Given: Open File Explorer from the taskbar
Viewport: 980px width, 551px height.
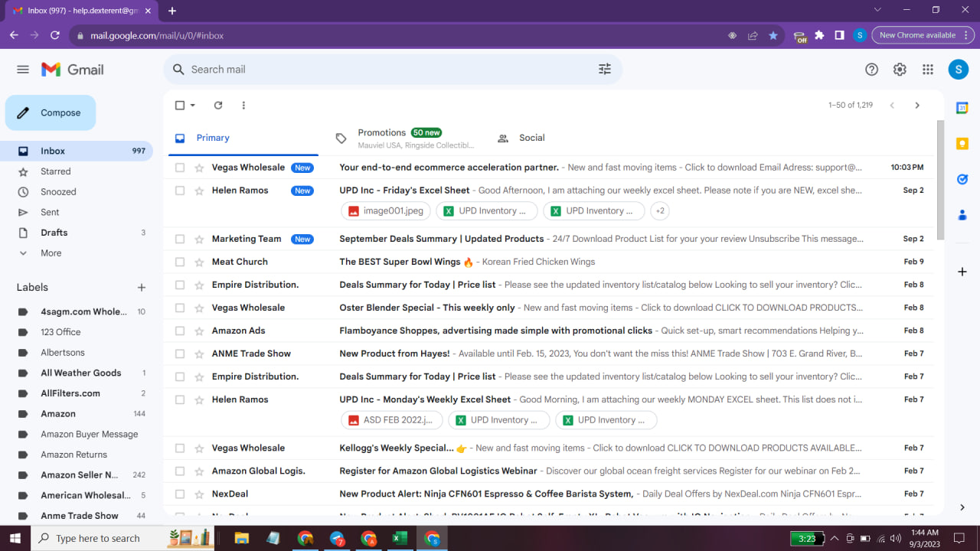Looking at the screenshot, I should point(242,538).
